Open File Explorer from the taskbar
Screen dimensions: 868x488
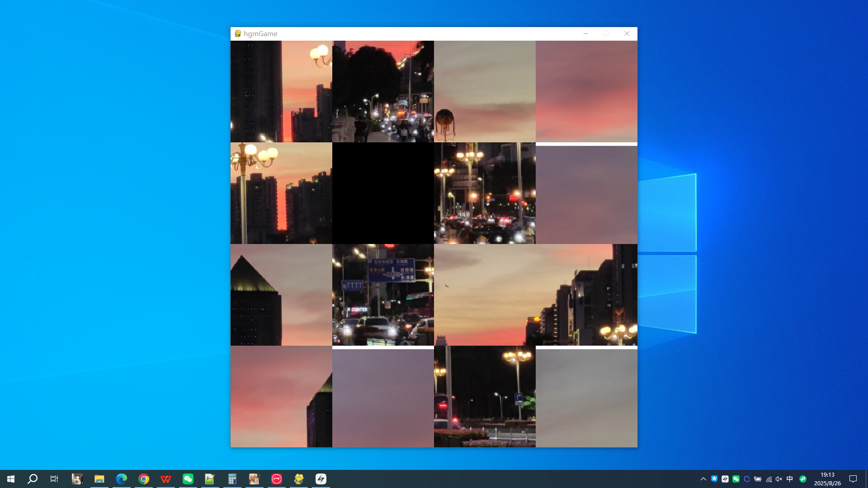pos(99,479)
